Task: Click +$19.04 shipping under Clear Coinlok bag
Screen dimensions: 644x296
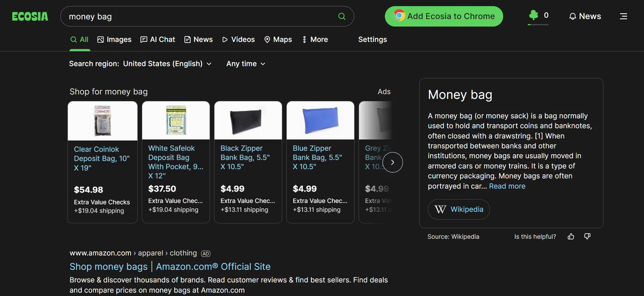Action: pyautogui.click(x=99, y=211)
